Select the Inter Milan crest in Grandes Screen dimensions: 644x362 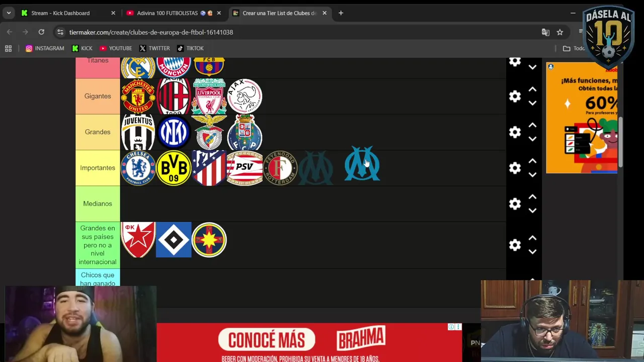(174, 132)
